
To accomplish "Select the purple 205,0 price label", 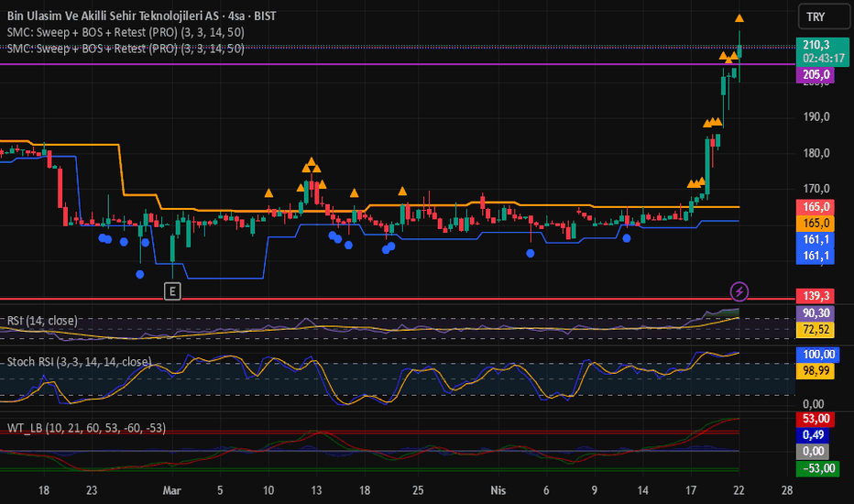I will (x=816, y=74).
